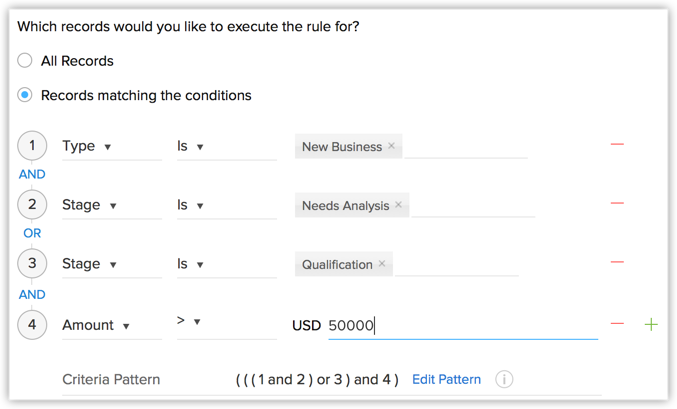Add a new condition with green plus

click(x=651, y=324)
